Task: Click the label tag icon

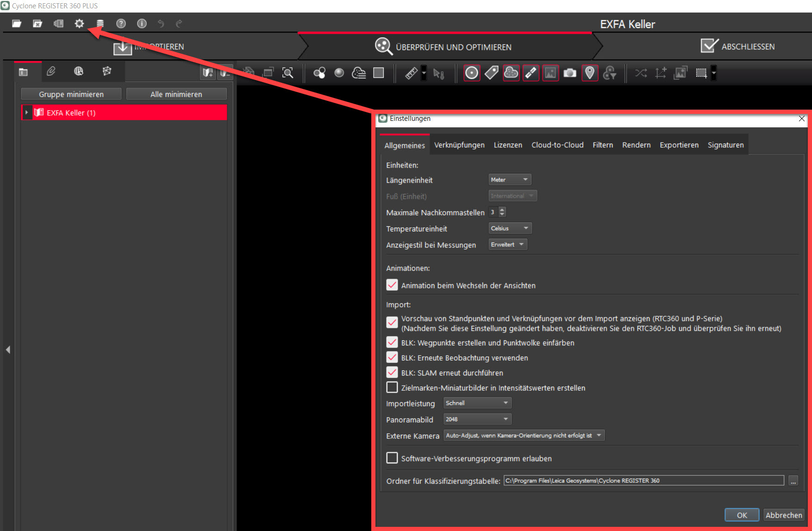Action: [x=491, y=73]
